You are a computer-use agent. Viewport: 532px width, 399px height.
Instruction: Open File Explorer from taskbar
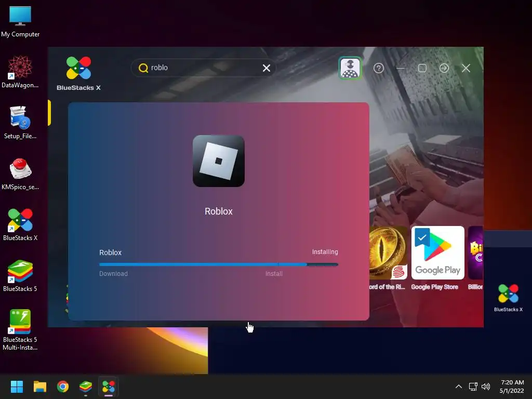coord(39,387)
